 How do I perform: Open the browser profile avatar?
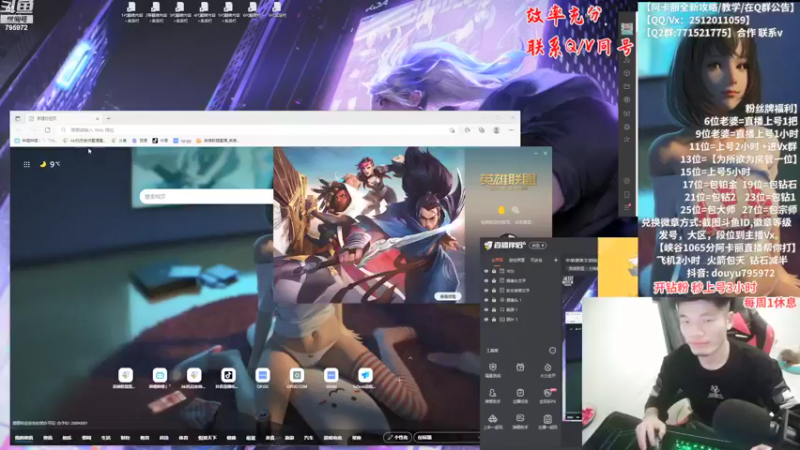coord(496,130)
